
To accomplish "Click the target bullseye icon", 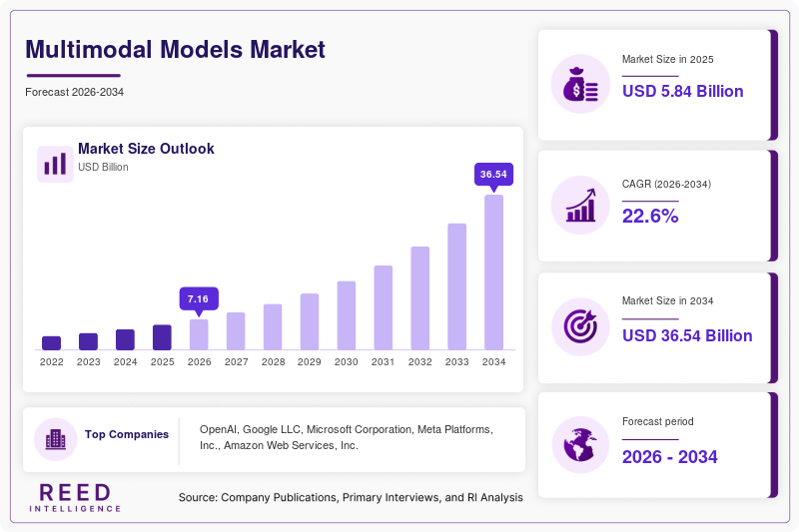I will point(580,326).
